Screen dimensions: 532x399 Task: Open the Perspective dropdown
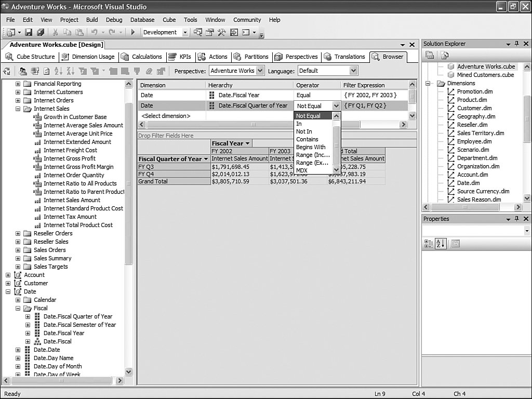pos(260,71)
